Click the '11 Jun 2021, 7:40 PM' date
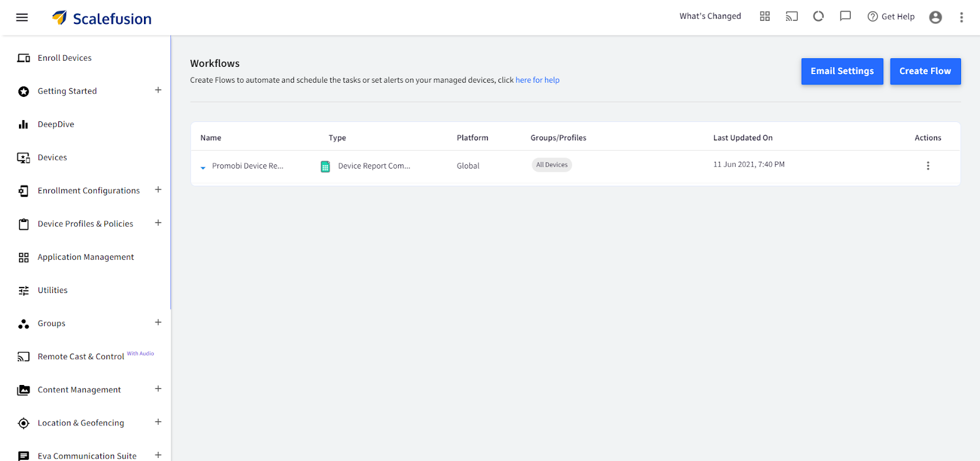Screen dimensions: 980x461 748,165
